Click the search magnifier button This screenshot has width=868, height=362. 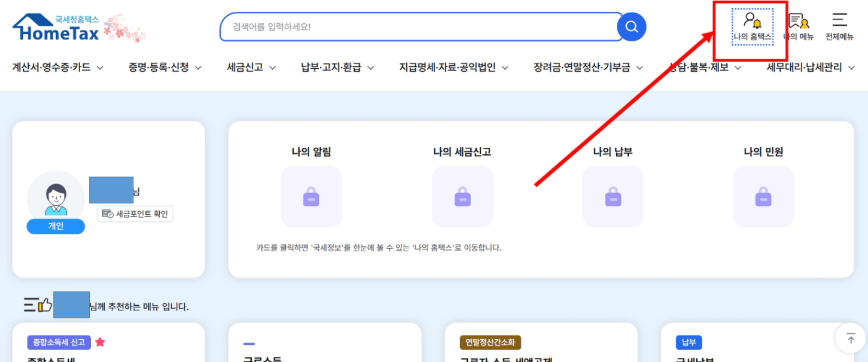click(631, 27)
